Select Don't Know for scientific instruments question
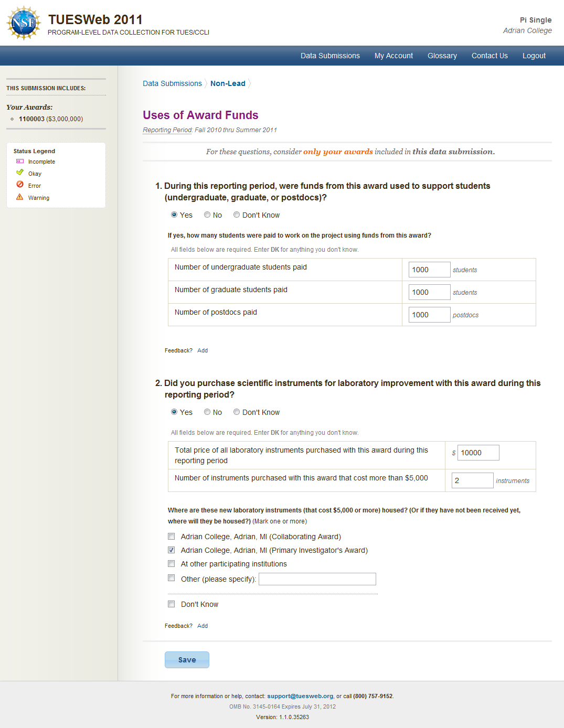This screenshot has width=564, height=728. (x=237, y=412)
